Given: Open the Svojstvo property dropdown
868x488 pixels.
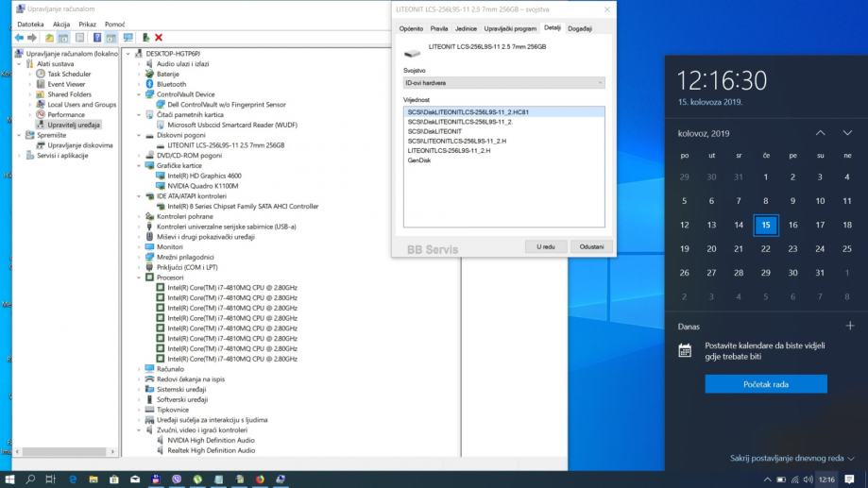Looking at the screenshot, I should click(503, 83).
